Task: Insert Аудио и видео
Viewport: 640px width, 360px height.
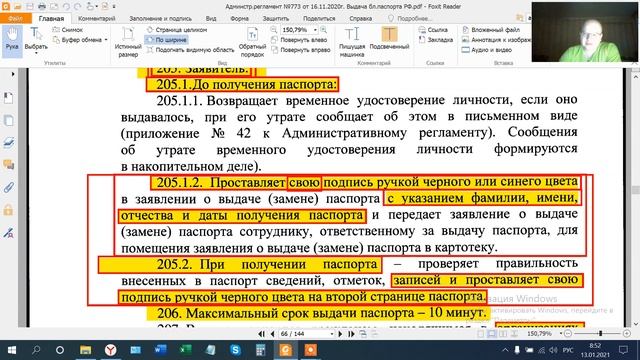Action: coord(487,50)
